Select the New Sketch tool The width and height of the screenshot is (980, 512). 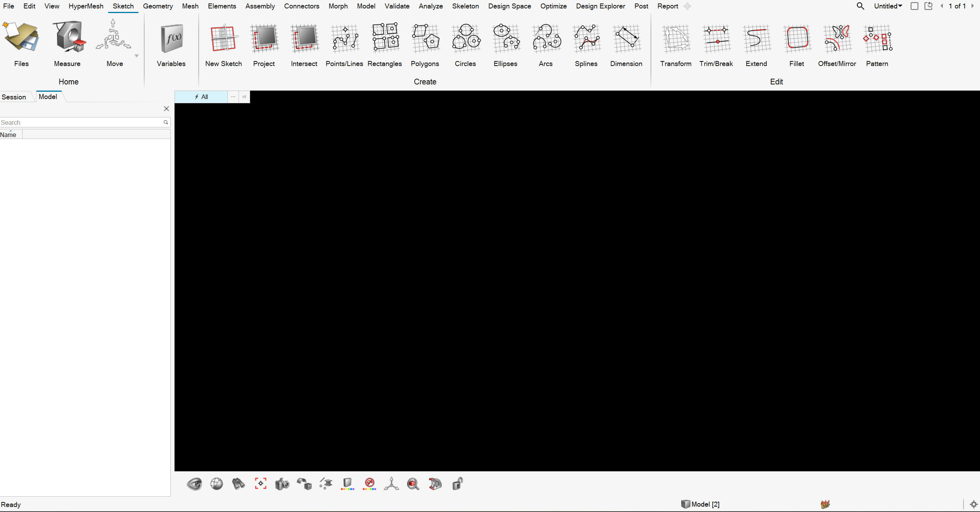[x=224, y=44]
